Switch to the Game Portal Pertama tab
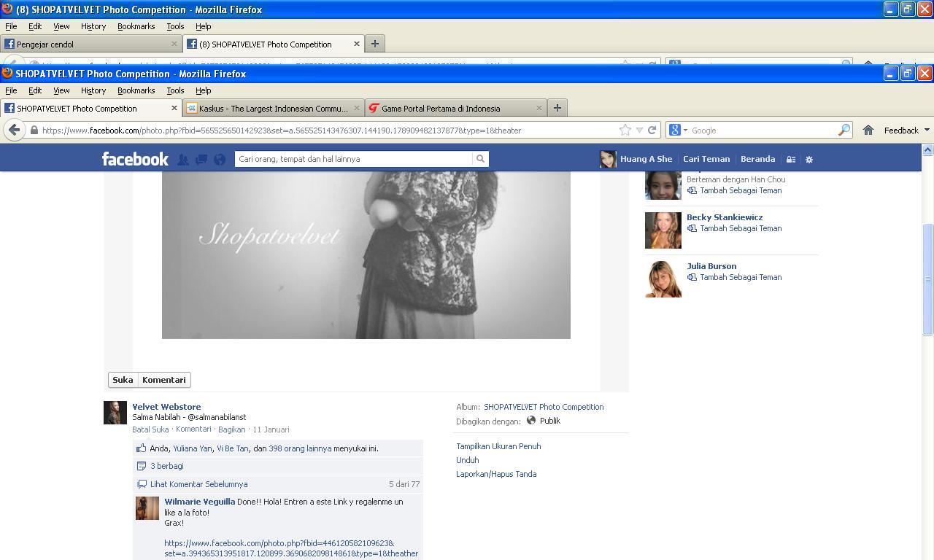The image size is (934, 560). tap(456, 108)
